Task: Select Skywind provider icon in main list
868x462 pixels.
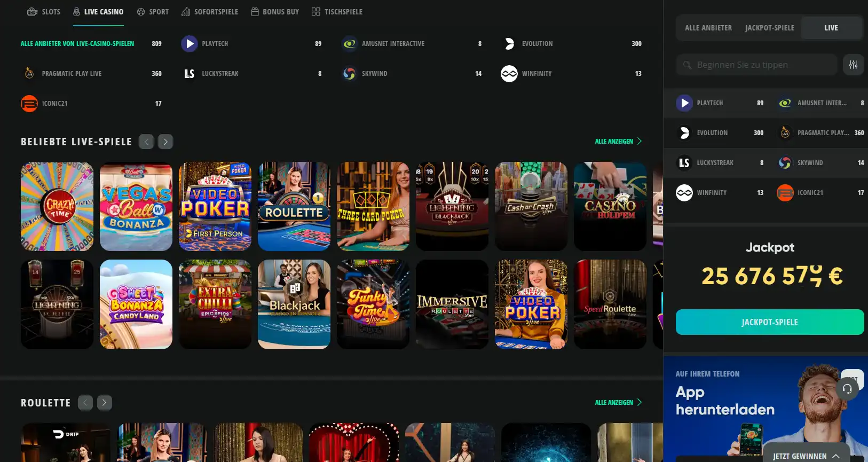Action: click(350, 74)
